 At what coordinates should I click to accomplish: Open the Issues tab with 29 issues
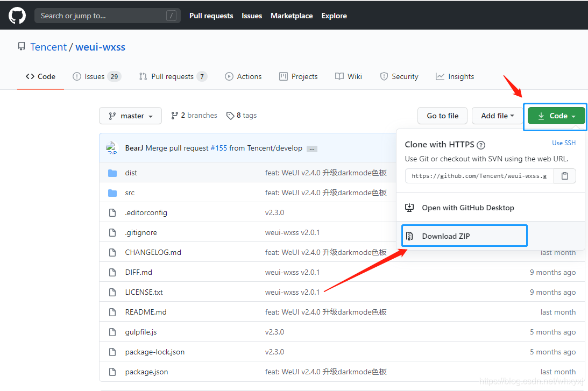tap(97, 76)
